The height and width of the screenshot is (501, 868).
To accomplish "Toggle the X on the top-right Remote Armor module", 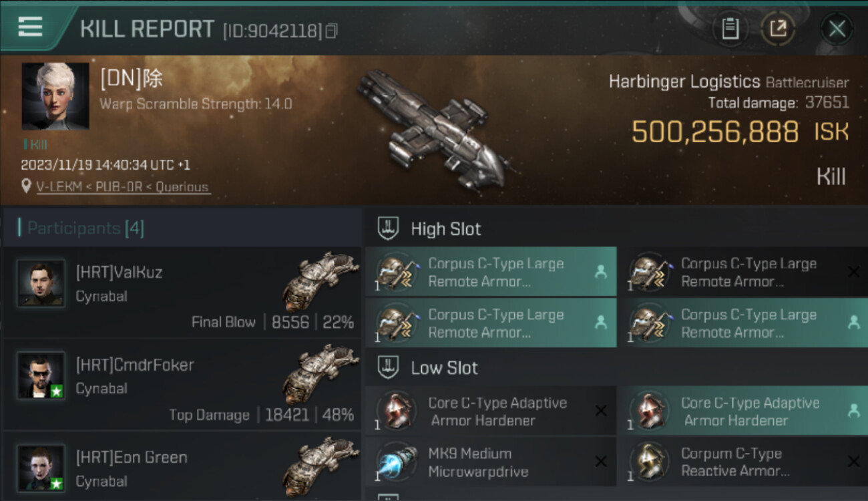I will 853,272.
